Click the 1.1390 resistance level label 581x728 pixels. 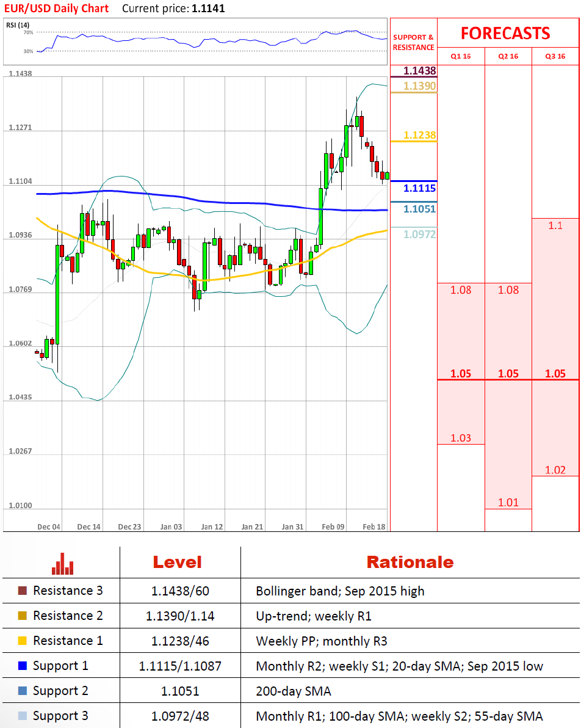pyautogui.click(x=419, y=86)
